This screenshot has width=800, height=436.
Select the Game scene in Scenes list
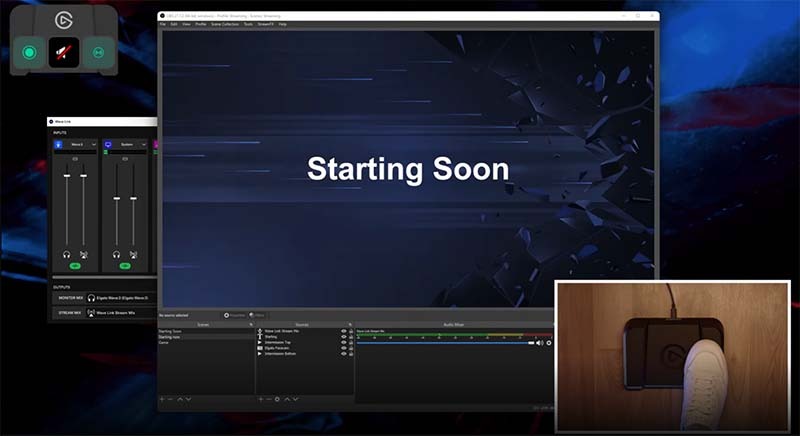coord(164,343)
